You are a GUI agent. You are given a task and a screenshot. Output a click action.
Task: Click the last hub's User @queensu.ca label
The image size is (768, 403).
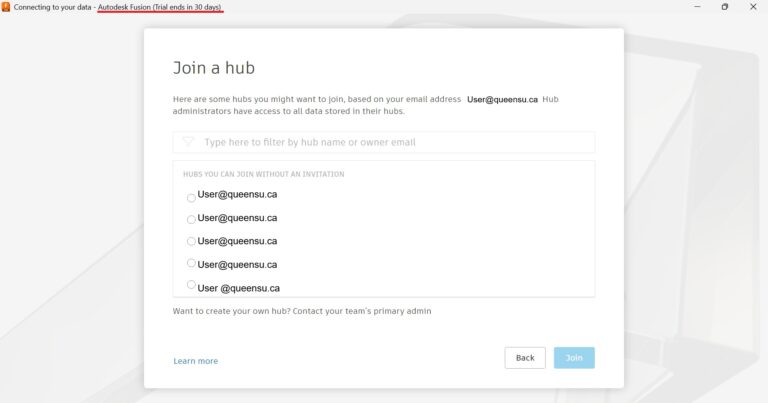click(239, 288)
